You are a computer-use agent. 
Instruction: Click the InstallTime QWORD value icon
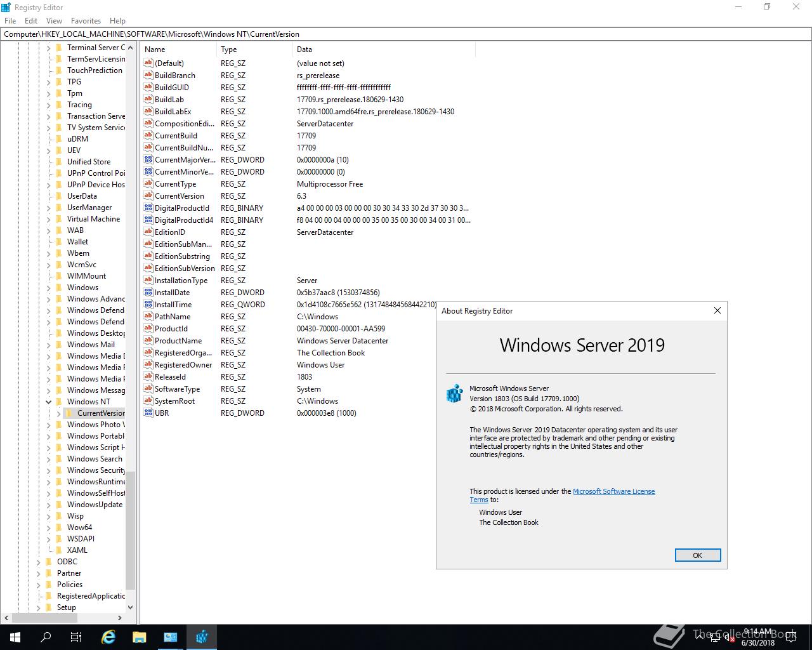pos(148,304)
